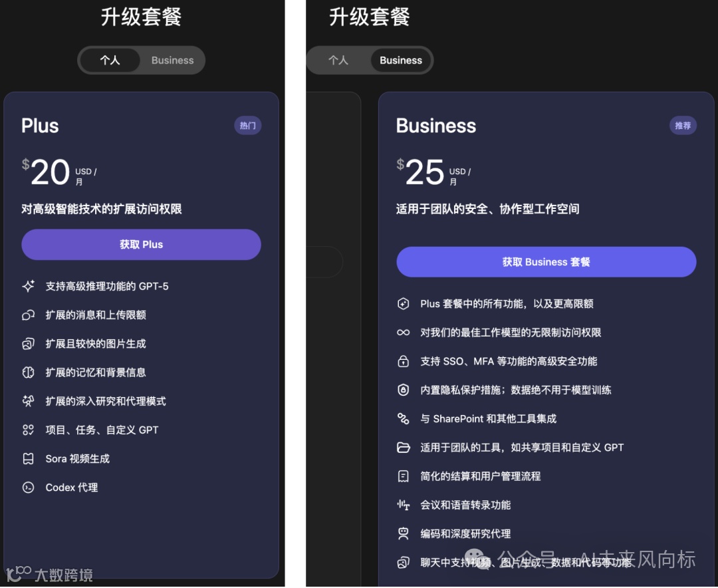
Task: Click the brain icon for 扩展的记忆和背景信息
Action: click(x=29, y=372)
